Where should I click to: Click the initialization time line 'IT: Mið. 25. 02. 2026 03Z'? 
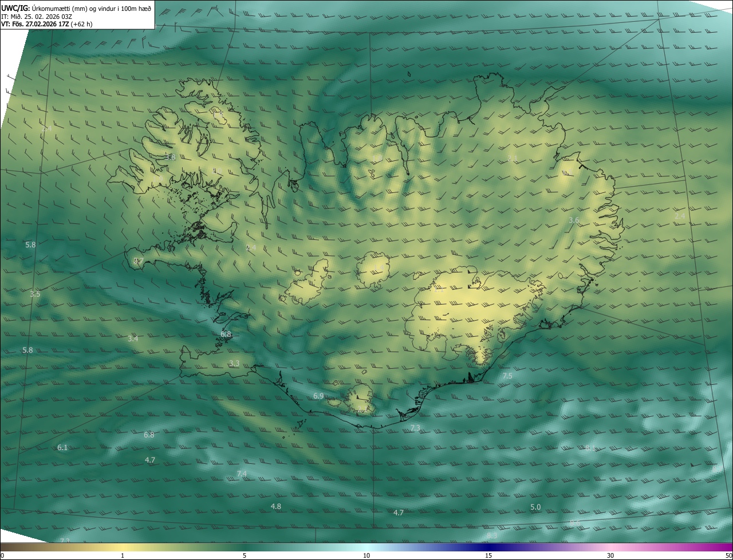(36, 16)
